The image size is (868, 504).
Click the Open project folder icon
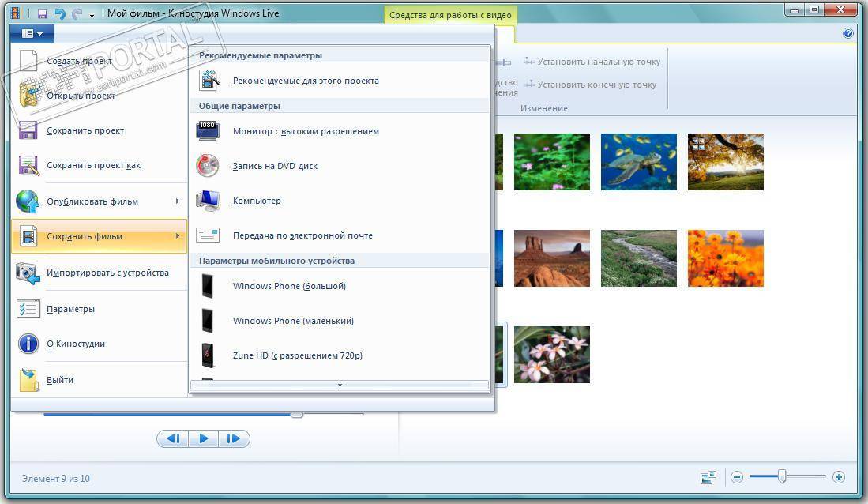pyautogui.click(x=28, y=96)
